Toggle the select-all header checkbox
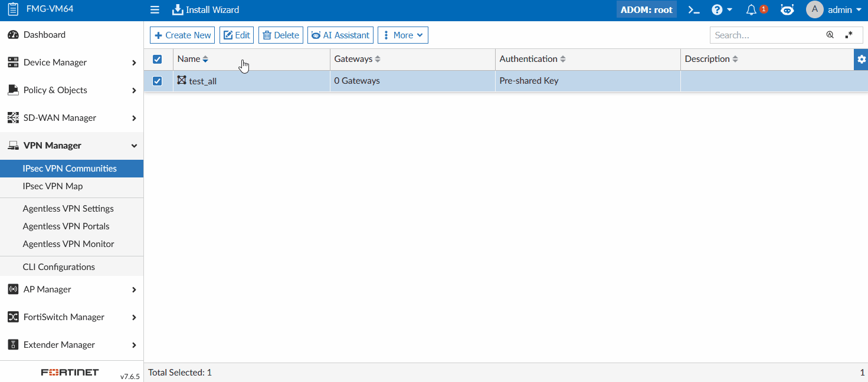The image size is (868, 382). [x=158, y=60]
